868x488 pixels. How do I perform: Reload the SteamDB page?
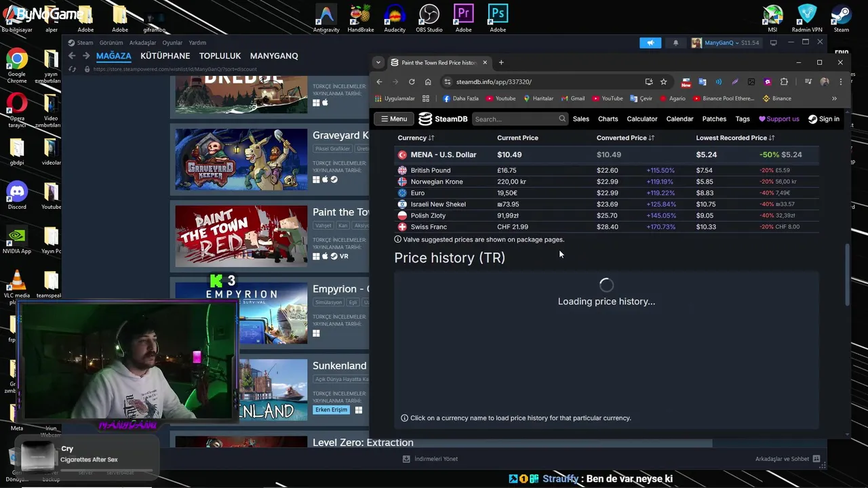pos(412,81)
